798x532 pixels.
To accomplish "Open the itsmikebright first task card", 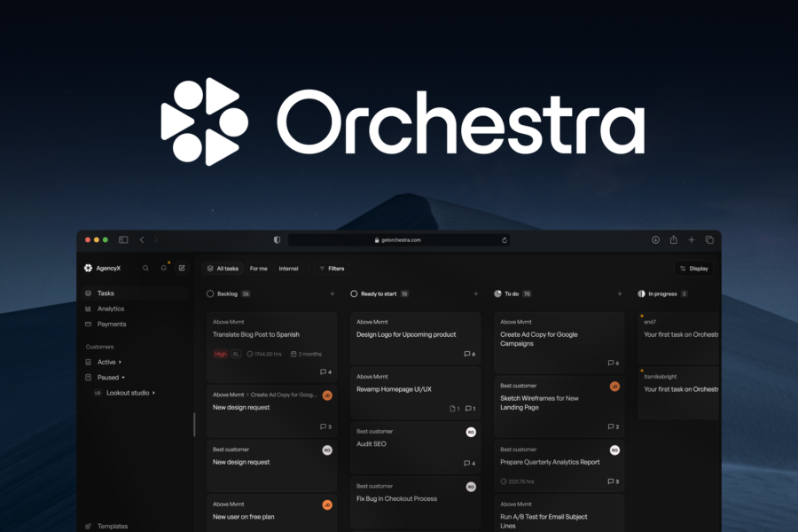I will click(679, 393).
